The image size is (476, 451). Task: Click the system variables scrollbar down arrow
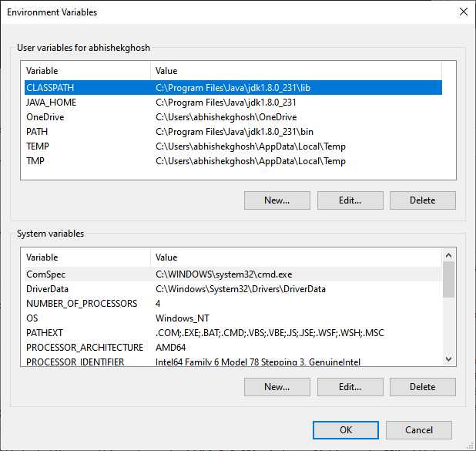(449, 359)
